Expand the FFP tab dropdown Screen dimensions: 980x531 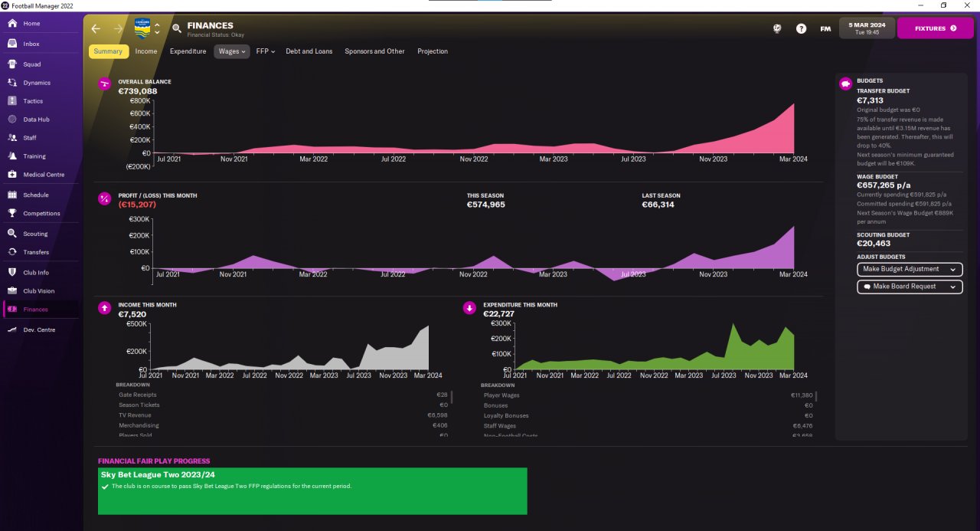(x=266, y=51)
